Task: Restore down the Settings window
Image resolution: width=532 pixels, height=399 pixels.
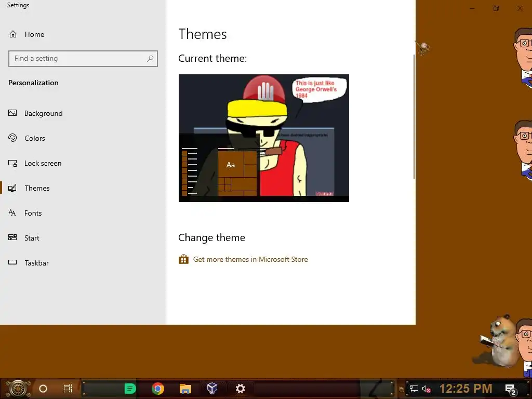Action: coord(496,8)
